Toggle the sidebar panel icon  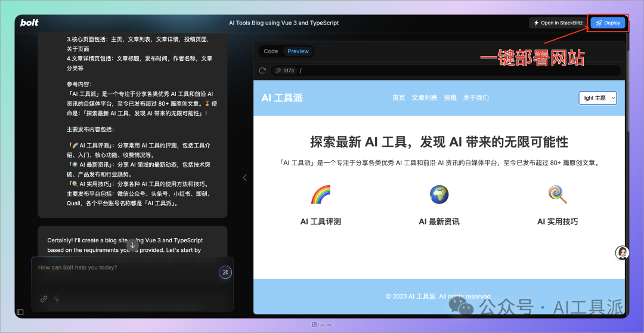tap(20, 313)
